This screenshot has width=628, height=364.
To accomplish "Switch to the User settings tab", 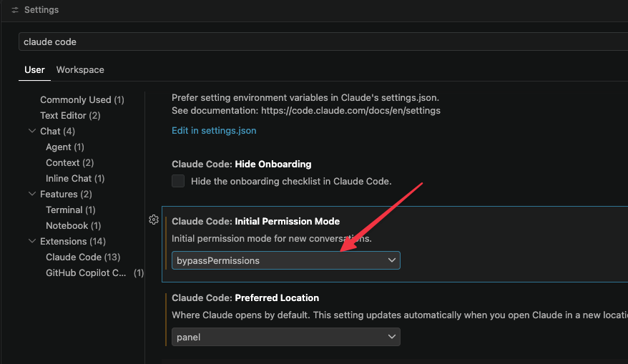I will pyautogui.click(x=34, y=69).
